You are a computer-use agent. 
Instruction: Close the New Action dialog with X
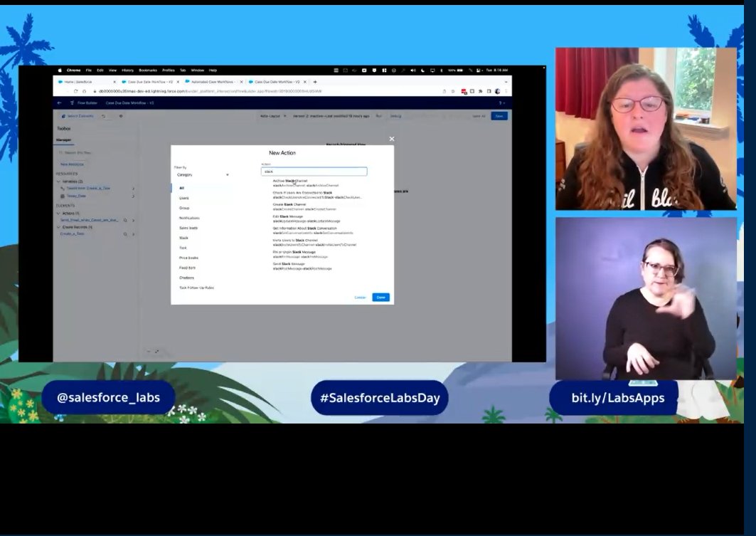click(391, 139)
